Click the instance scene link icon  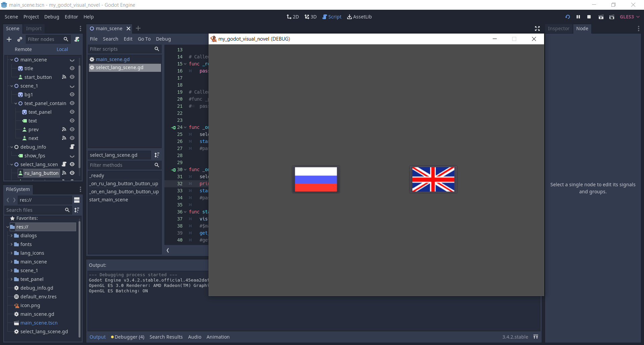(20, 39)
